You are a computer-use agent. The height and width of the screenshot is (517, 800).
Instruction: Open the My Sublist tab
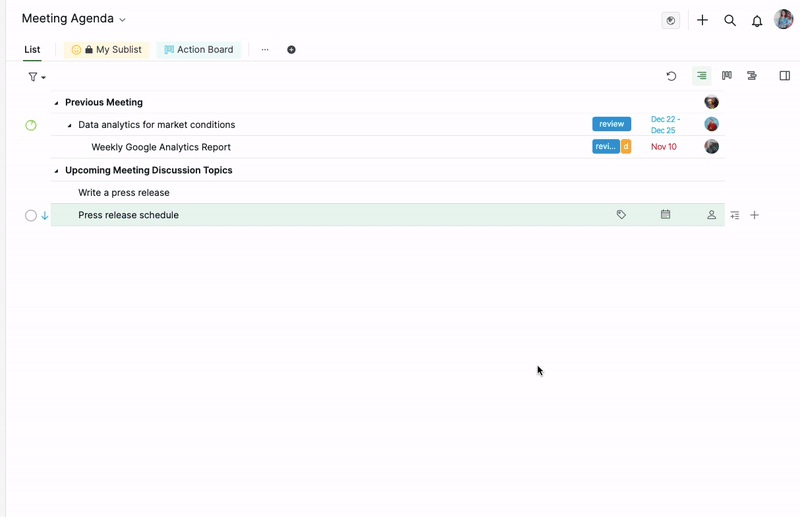coord(107,50)
